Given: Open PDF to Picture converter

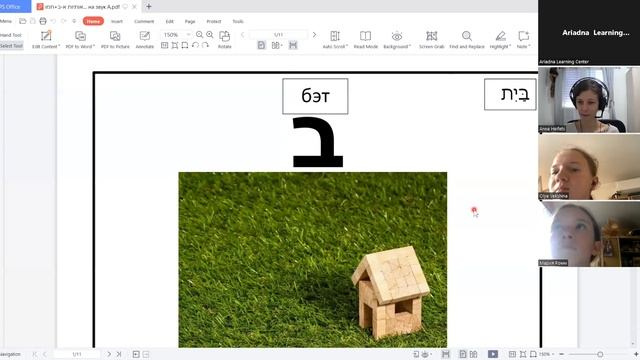Looking at the screenshot, I should (x=115, y=39).
